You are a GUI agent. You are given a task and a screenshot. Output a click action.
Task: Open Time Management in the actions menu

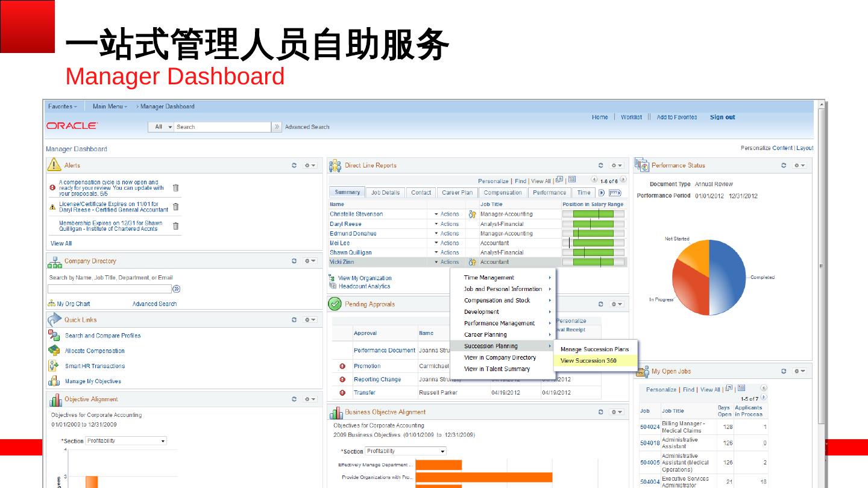[503, 278]
